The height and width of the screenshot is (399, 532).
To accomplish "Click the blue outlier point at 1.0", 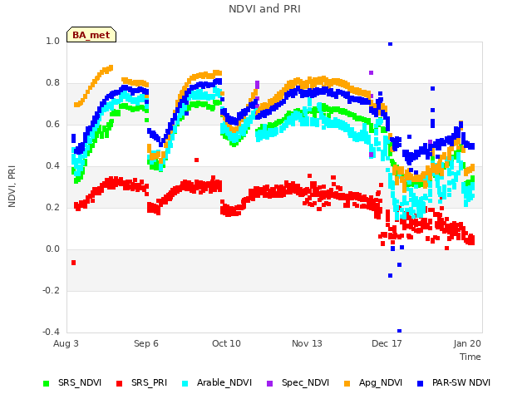I will [390, 44].
